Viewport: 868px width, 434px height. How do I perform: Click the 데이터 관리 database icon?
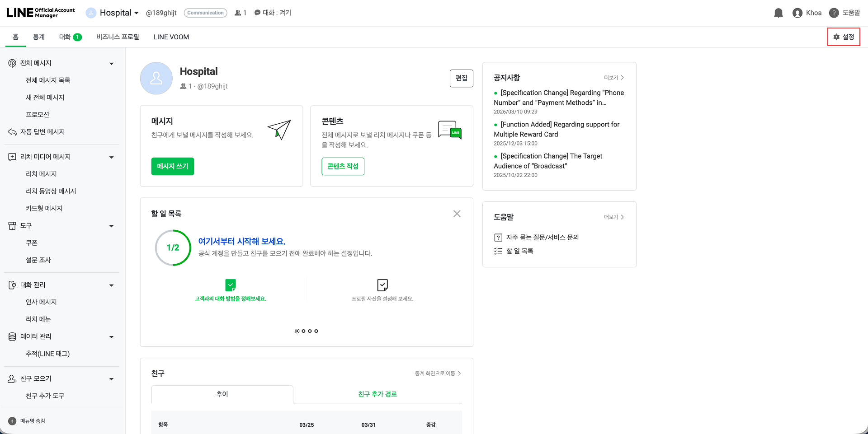(12, 336)
